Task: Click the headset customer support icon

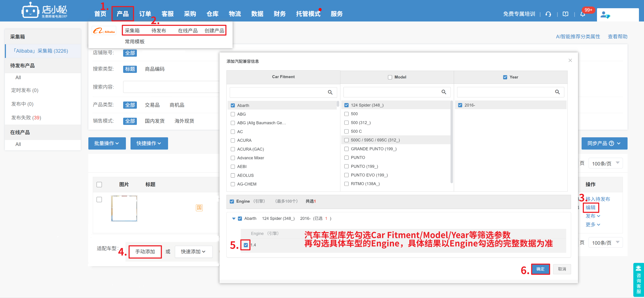Action: click(x=548, y=14)
